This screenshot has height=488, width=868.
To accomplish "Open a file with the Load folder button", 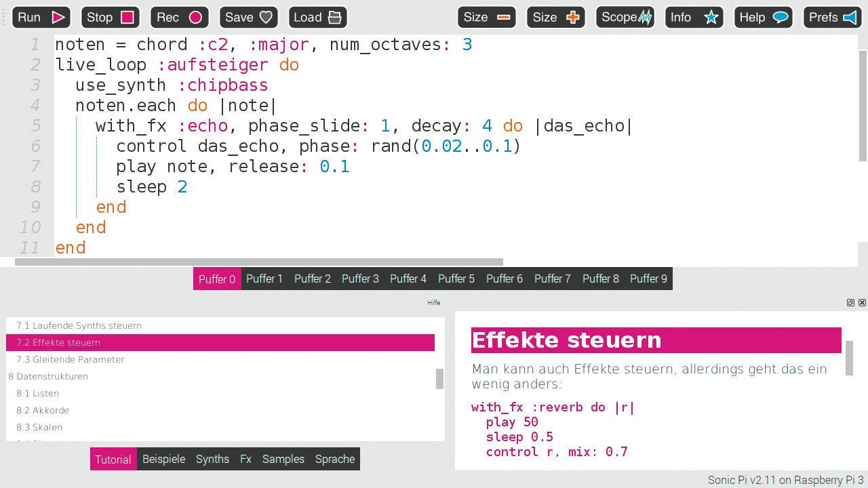I will click(317, 18).
